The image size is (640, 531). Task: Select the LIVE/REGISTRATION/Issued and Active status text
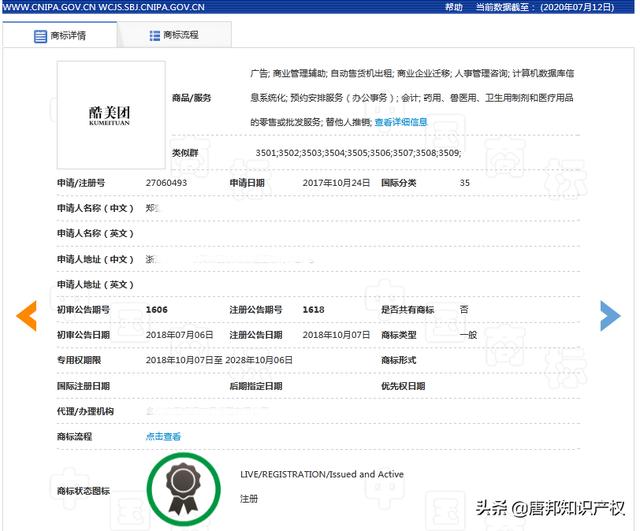(322, 474)
